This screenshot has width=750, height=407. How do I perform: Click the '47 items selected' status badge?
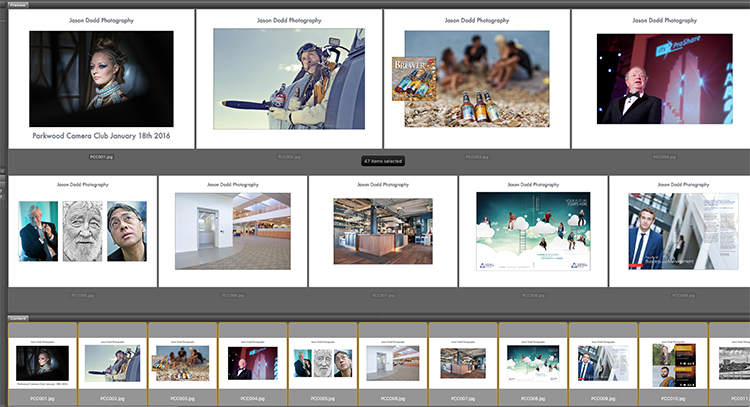383,161
